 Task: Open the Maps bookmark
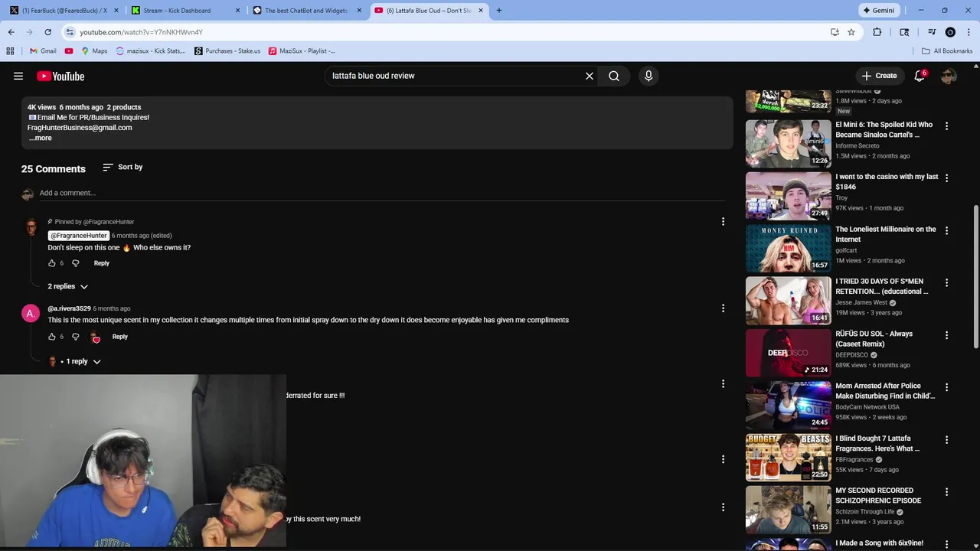tap(94, 51)
